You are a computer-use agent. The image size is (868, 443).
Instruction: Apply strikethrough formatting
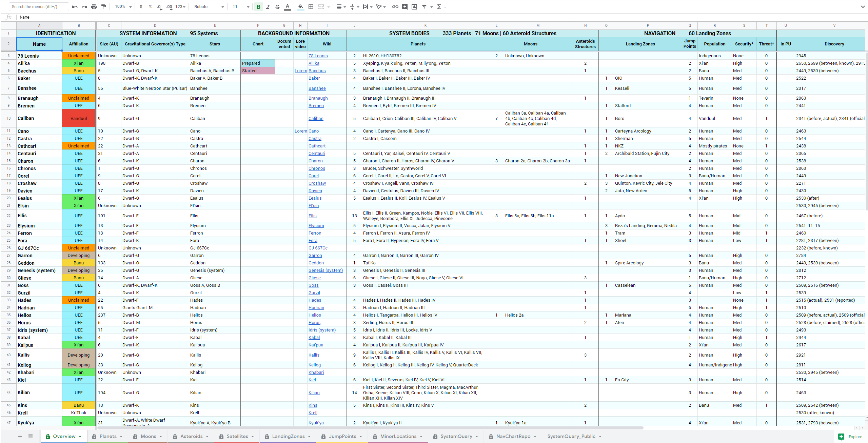pos(277,6)
